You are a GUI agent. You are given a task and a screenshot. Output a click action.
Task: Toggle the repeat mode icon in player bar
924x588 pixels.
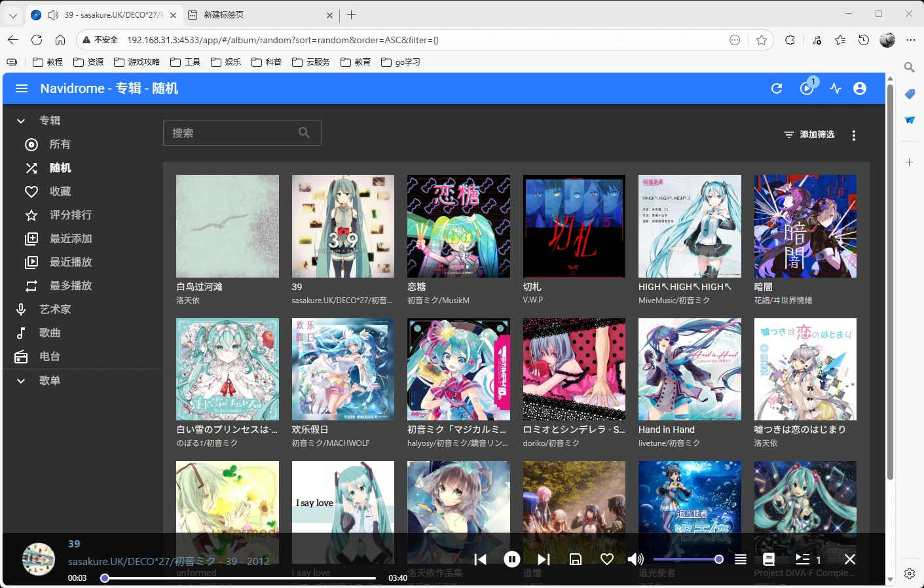741,559
